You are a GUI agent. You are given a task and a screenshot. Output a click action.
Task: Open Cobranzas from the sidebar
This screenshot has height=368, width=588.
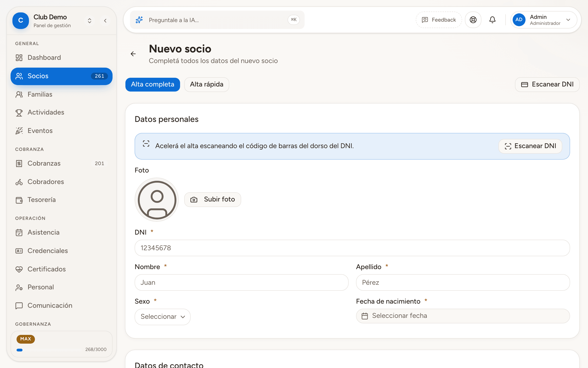[62, 163]
